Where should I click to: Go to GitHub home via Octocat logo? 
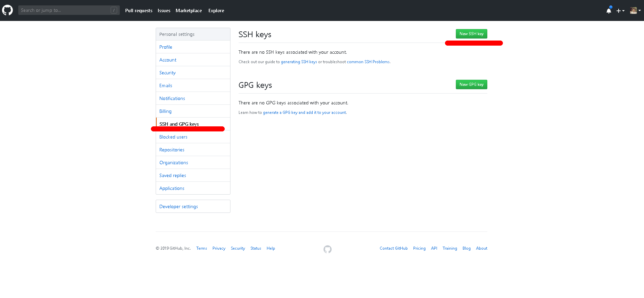(7, 10)
